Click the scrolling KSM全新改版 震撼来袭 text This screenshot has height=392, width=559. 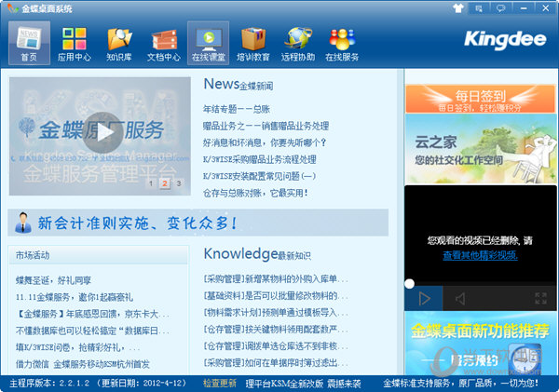pos(303,384)
